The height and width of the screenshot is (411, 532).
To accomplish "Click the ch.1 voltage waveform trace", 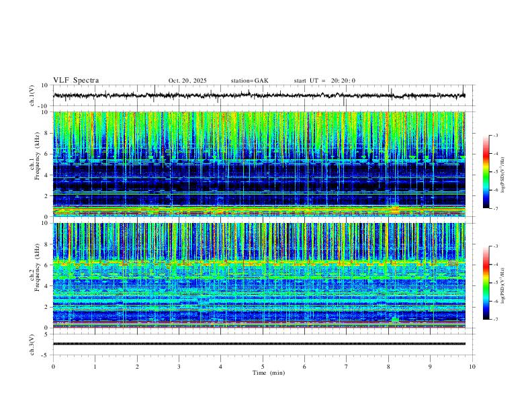I will point(259,95).
